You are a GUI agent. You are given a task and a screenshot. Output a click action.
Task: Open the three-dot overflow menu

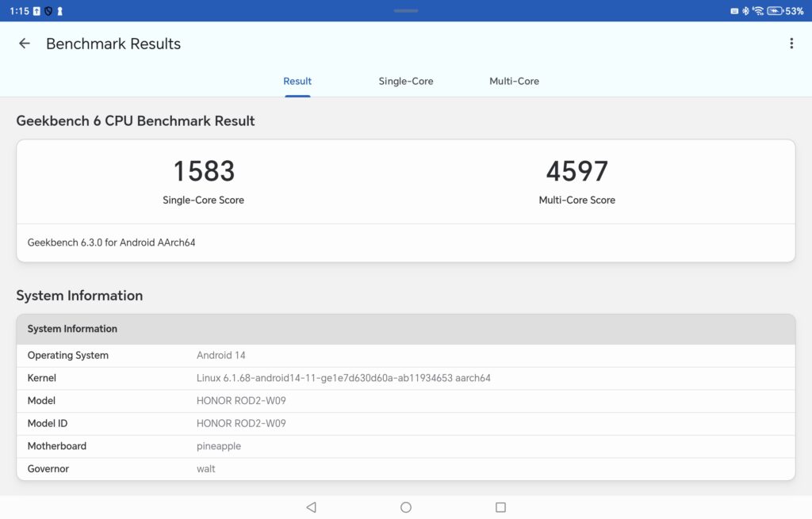[791, 44]
